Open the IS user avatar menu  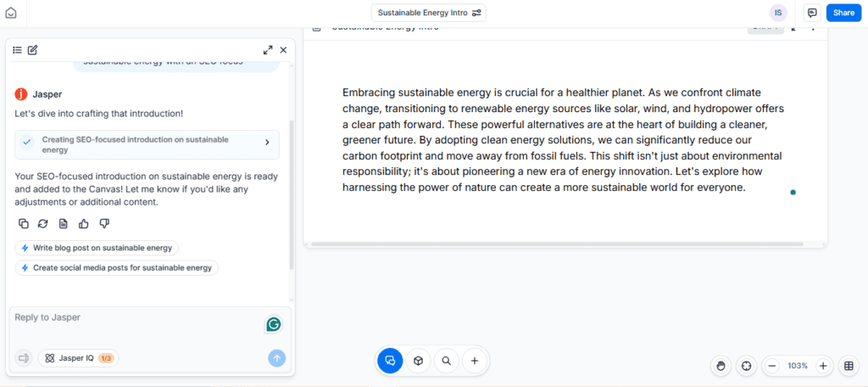pos(778,13)
